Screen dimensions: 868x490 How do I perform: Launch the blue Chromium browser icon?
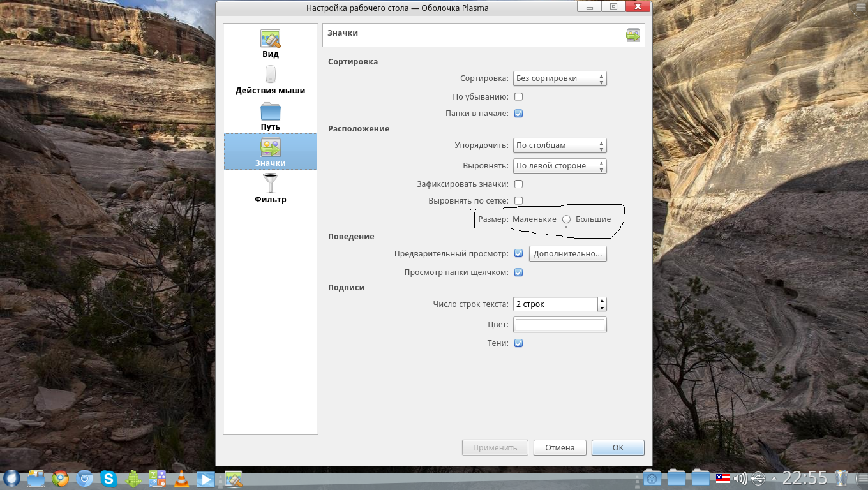(x=85, y=478)
